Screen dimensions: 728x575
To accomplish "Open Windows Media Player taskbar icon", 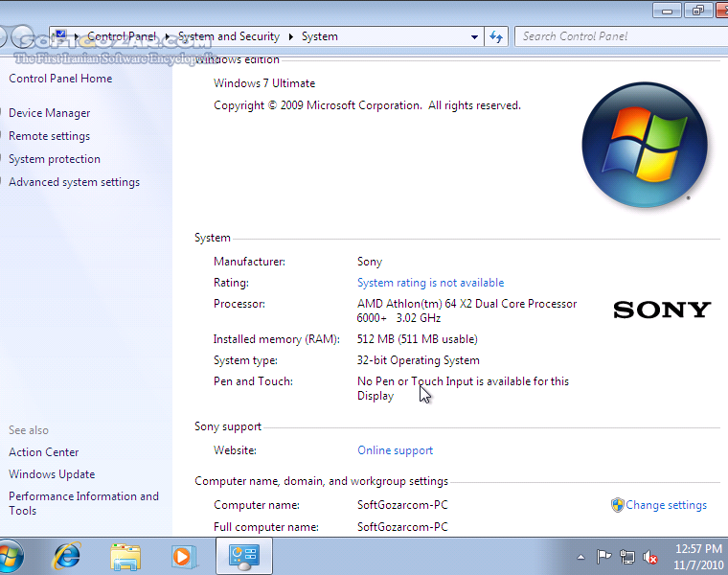I will tap(183, 557).
